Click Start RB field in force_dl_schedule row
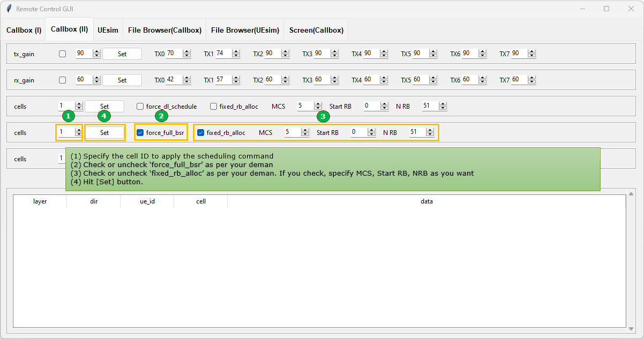This screenshot has width=644, height=339. 372,106
